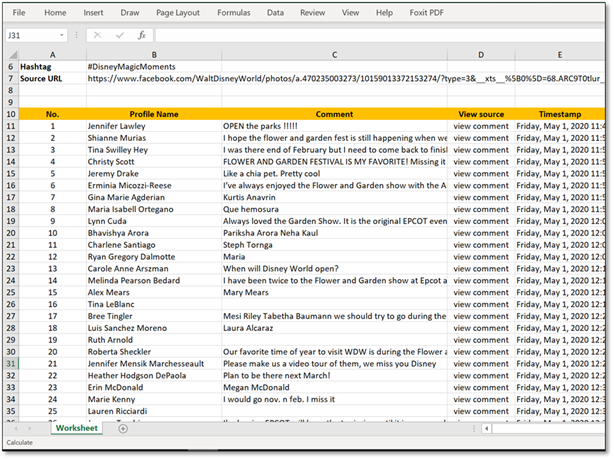This screenshot has width=614, height=459.
Task: Select column C header
Action: [334, 53]
